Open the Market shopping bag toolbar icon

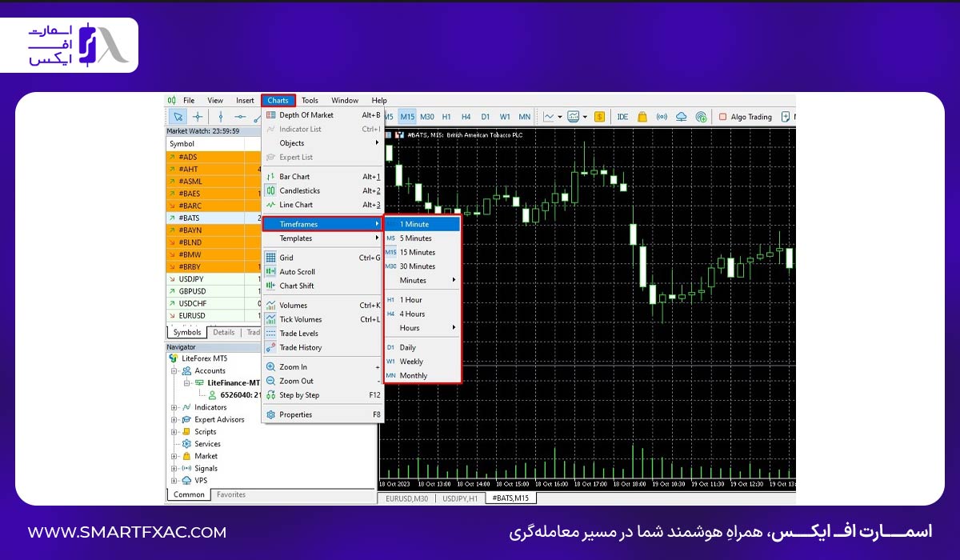[642, 117]
